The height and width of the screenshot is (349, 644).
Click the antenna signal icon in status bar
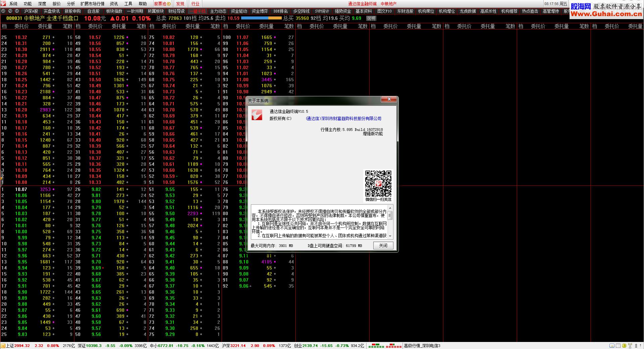(x=630, y=346)
